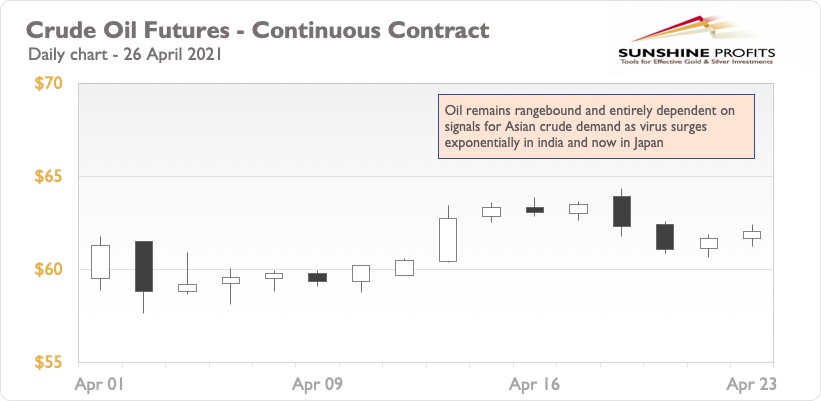
Task: Click the chart title Crude Oil Futures
Action: point(257,30)
